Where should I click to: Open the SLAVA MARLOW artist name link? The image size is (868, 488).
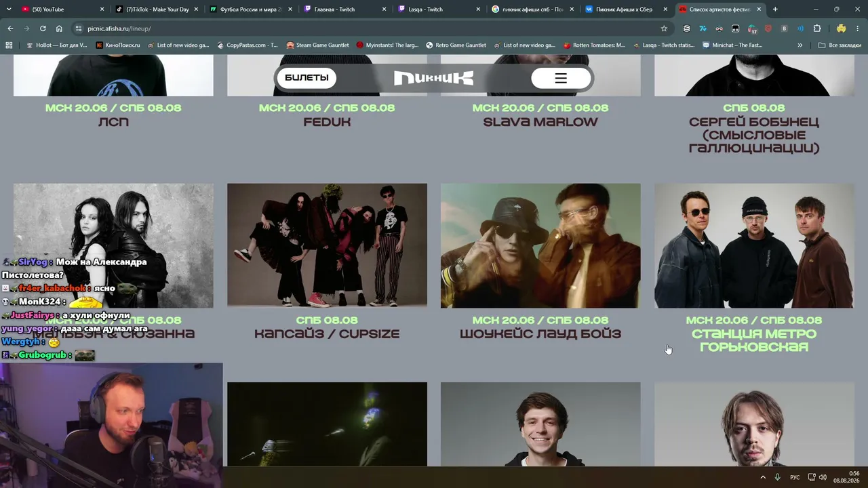click(x=540, y=122)
